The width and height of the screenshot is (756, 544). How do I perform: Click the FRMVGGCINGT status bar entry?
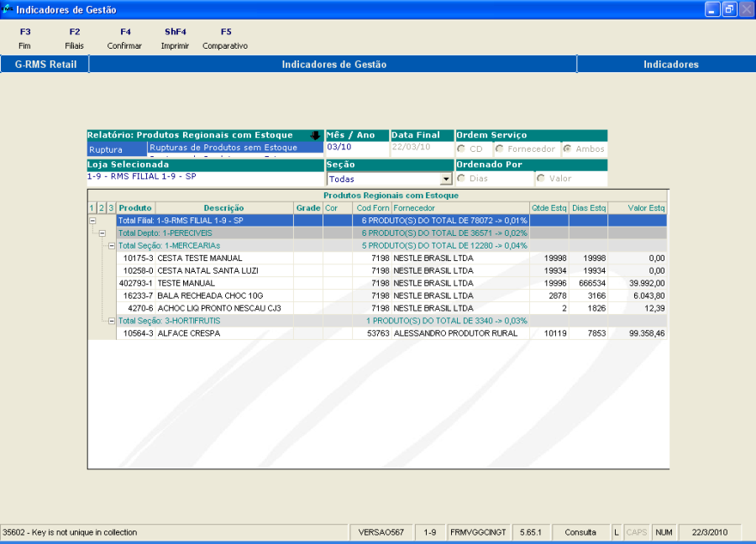pyautogui.click(x=478, y=532)
